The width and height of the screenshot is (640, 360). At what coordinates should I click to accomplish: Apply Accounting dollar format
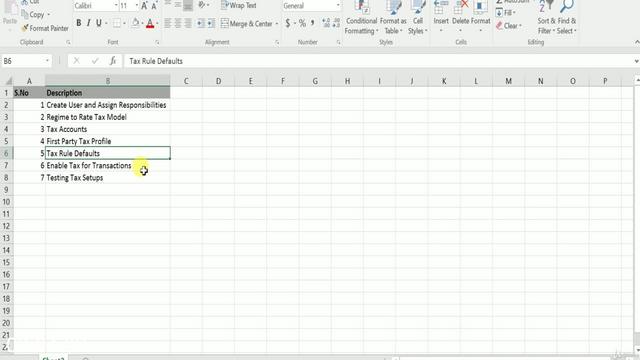pos(288,24)
